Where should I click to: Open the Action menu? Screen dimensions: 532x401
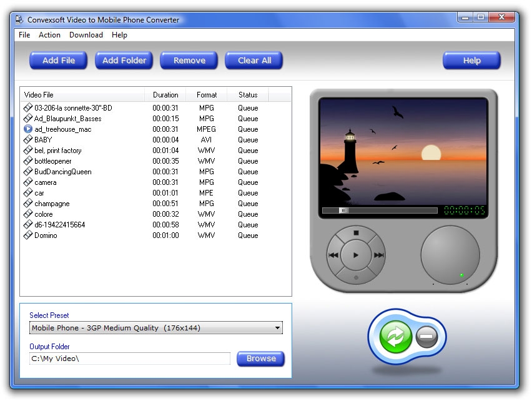[49, 35]
